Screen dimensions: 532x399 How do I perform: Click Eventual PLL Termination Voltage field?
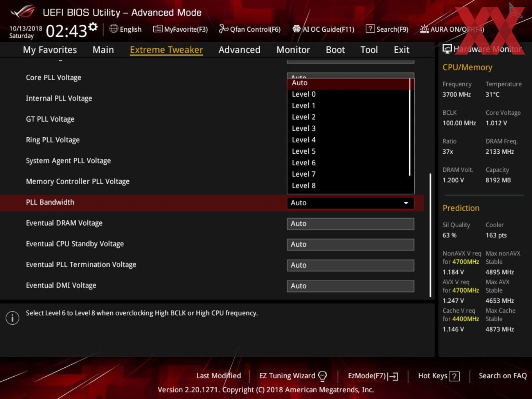click(x=350, y=265)
